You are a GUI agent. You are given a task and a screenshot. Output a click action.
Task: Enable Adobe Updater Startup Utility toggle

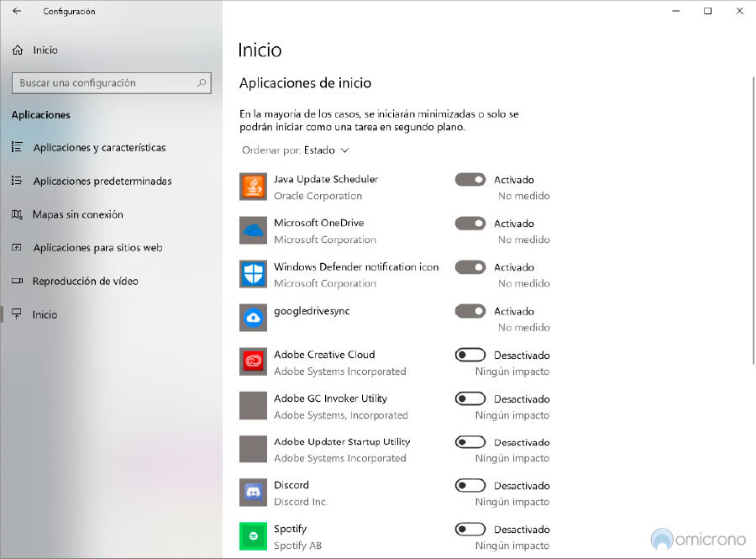point(470,442)
